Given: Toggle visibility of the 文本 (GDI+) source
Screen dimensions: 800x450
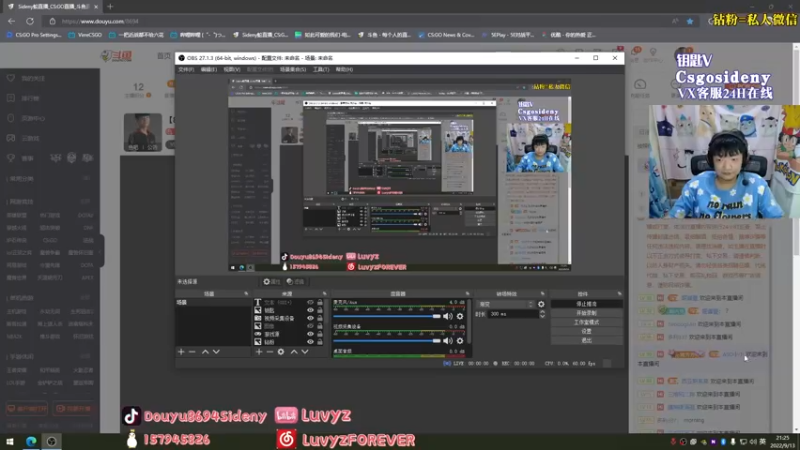Looking at the screenshot, I should click(x=310, y=303).
